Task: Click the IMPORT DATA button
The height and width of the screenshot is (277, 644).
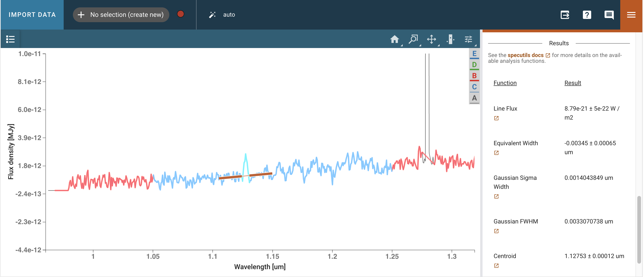Action: click(x=32, y=15)
